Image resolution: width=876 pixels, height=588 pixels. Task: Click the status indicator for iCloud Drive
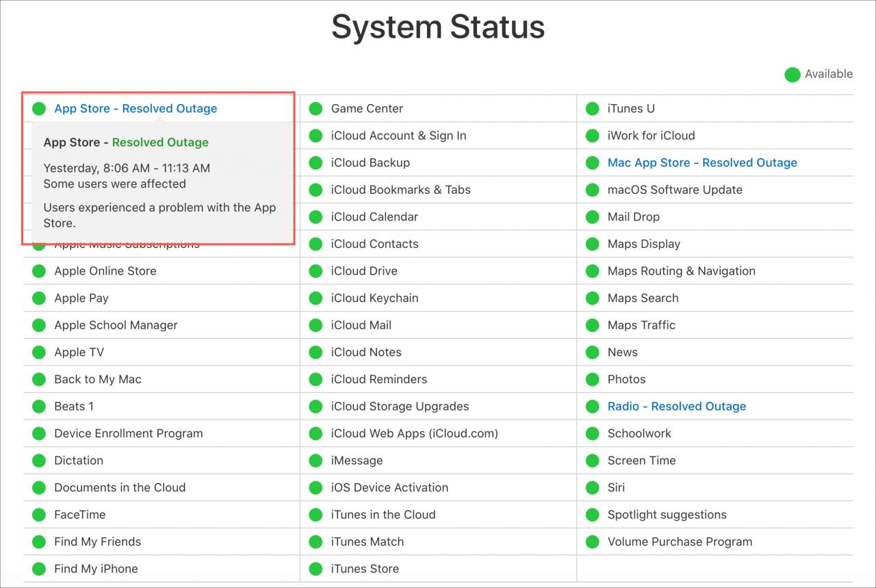point(315,271)
